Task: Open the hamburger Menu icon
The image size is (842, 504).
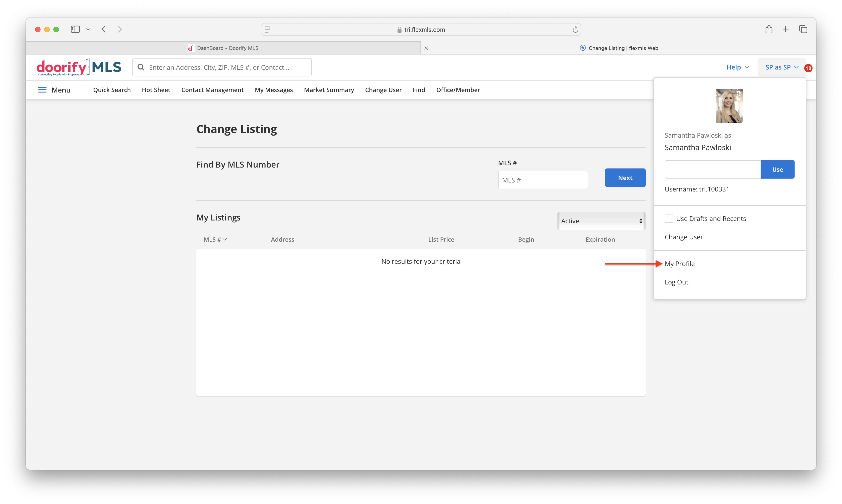Action: click(x=42, y=90)
